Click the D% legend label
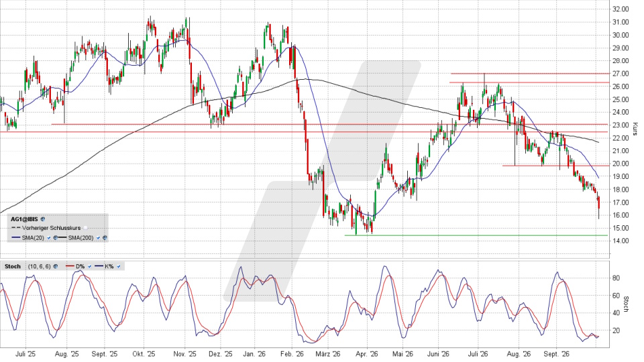The height and width of the screenshot is (362, 644). coord(80,266)
